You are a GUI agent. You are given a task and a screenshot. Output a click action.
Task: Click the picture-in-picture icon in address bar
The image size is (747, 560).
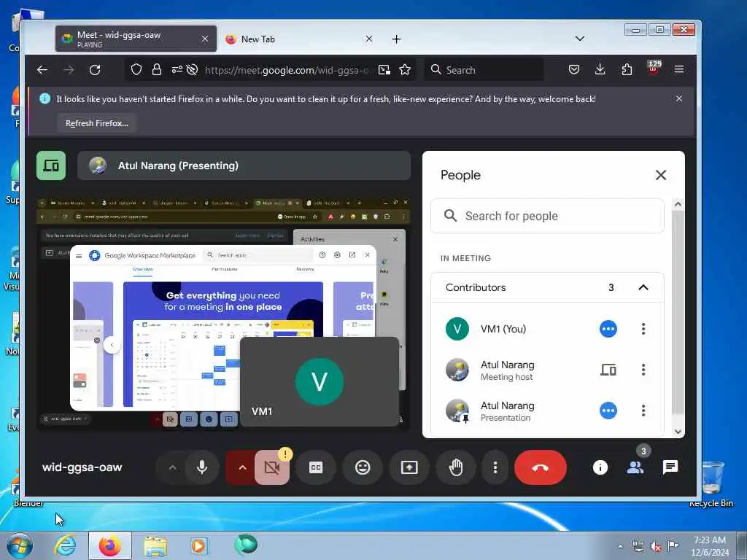384,70
